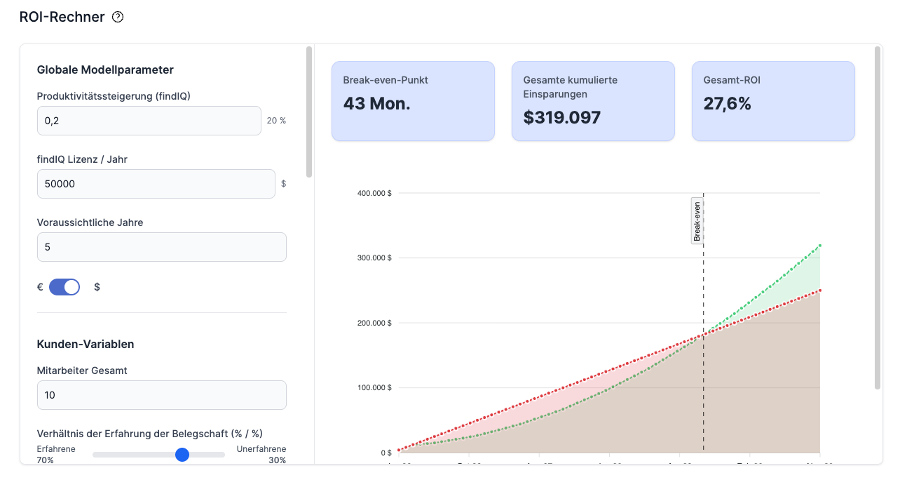Focus the findIQ Lizenz / Jahr field
Image resolution: width=908 pixels, height=488 pixels.
click(x=156, y=184)
